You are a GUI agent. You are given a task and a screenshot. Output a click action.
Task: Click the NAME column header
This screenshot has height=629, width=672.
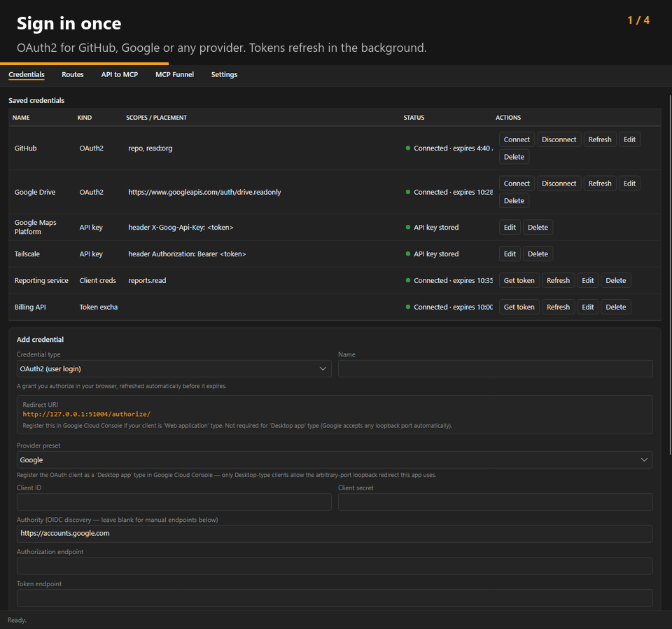click(21, 118)
